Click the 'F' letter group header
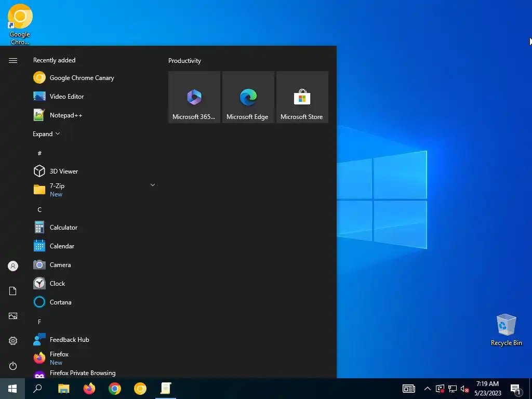The image size is (532, 399). tap(39, 322)
